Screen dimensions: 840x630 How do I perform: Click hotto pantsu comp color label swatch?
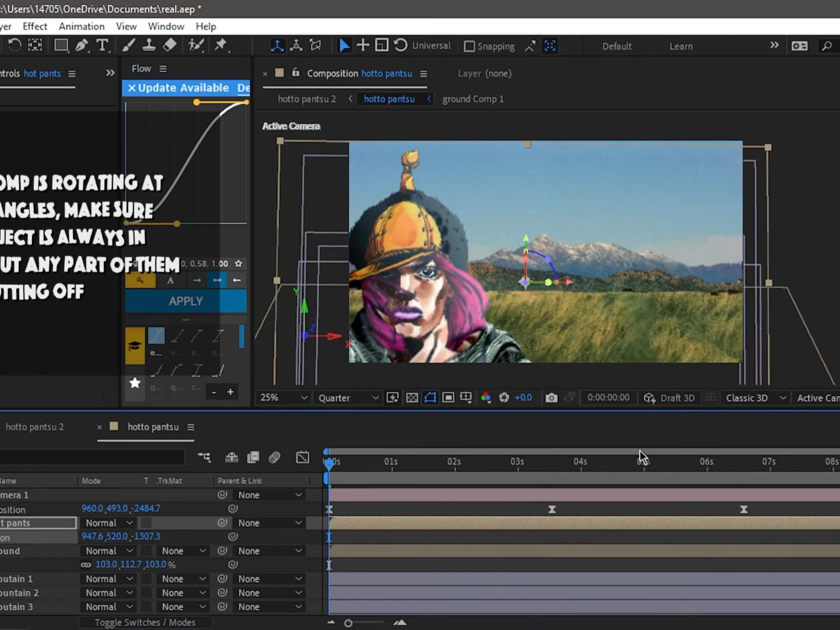114,426
